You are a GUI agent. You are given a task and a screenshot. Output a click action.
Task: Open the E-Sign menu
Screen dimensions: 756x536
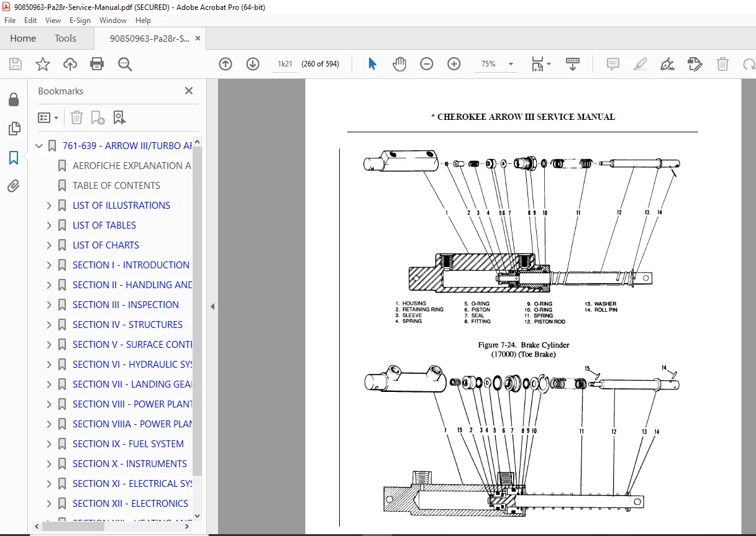tap(80, 20)
